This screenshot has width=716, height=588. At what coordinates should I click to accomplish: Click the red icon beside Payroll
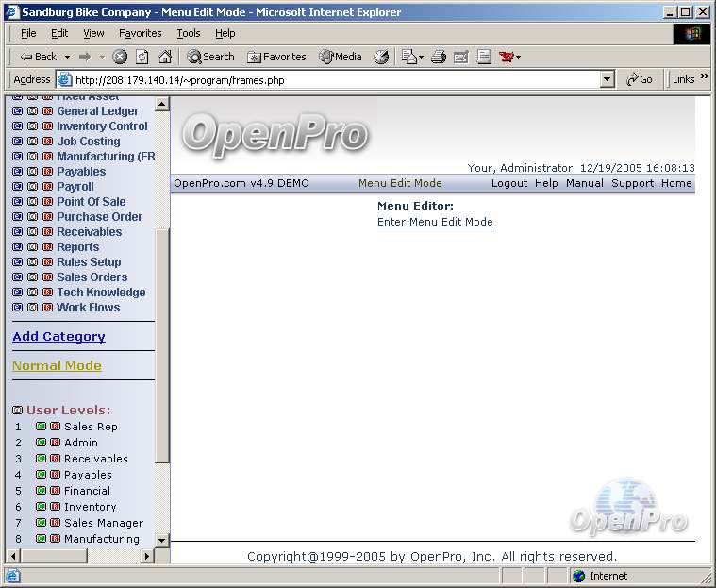[47, 187]
